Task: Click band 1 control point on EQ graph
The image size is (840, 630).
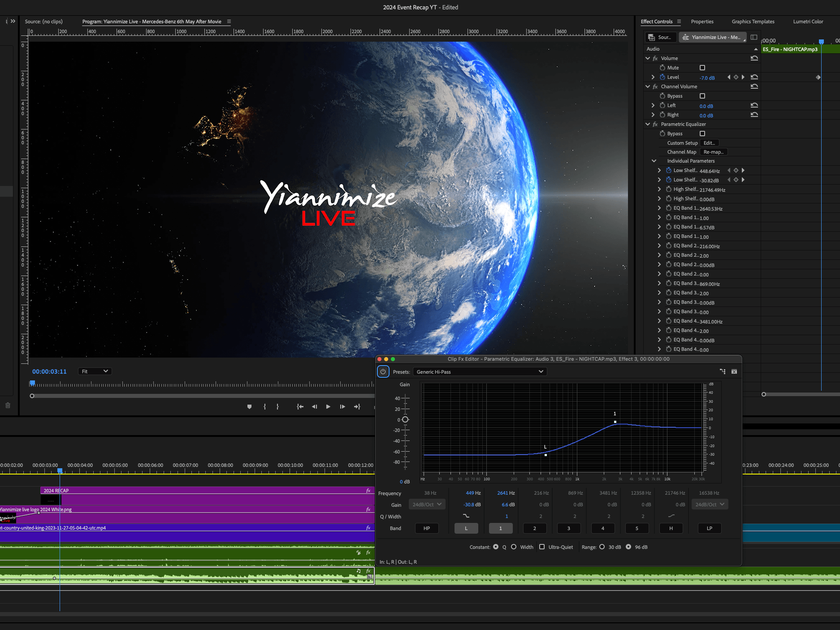Action: [615, 422]
